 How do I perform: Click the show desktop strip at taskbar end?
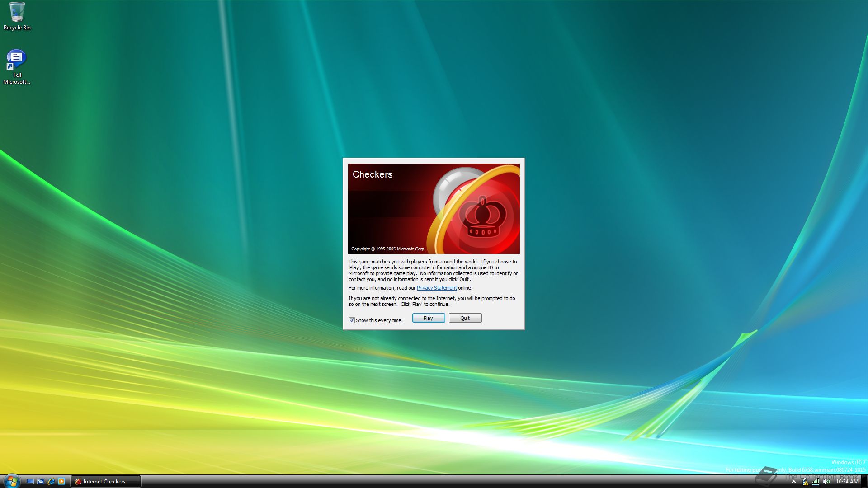(x=864, y=482)
